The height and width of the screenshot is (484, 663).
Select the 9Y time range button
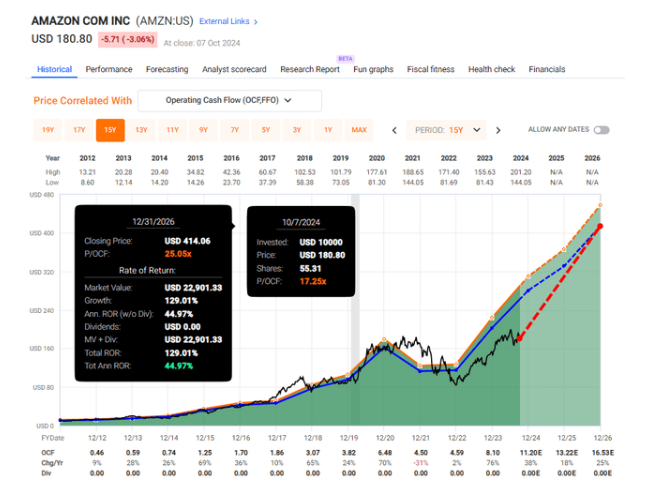pyautogui.click(x=203, y=130)
